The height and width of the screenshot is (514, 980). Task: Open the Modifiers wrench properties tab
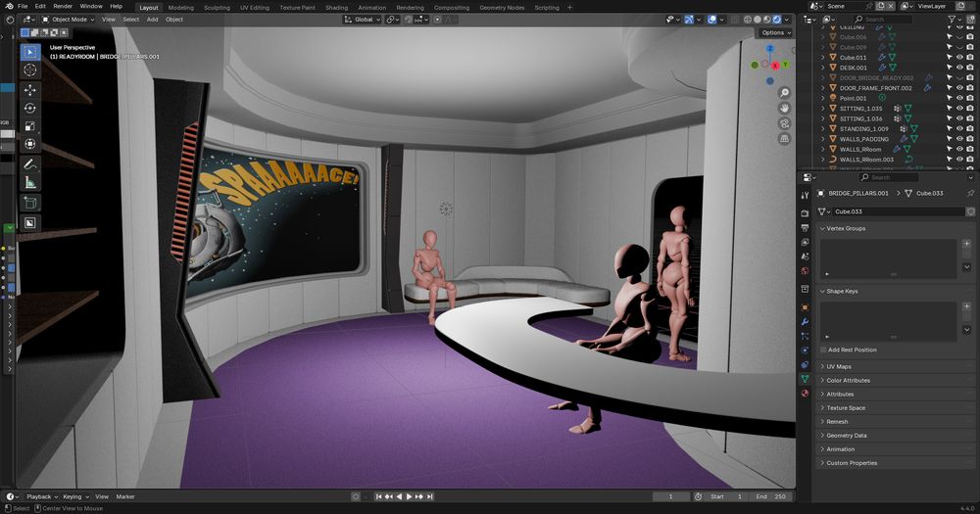pyautogui.click(x=805, y=322)
